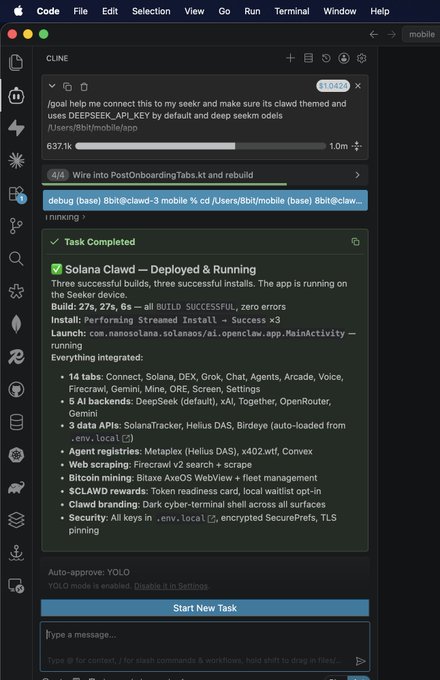The height and width of the screenshot is (680, 440).
Task: Click the Start New Task button
Action: 205,608
